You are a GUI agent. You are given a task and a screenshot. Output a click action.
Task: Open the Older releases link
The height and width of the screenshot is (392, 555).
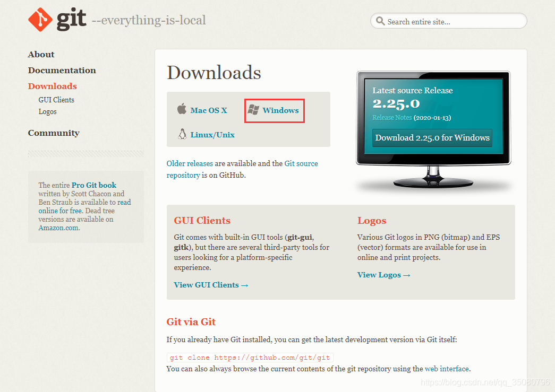pyautogui.click(x=190, y=163)
